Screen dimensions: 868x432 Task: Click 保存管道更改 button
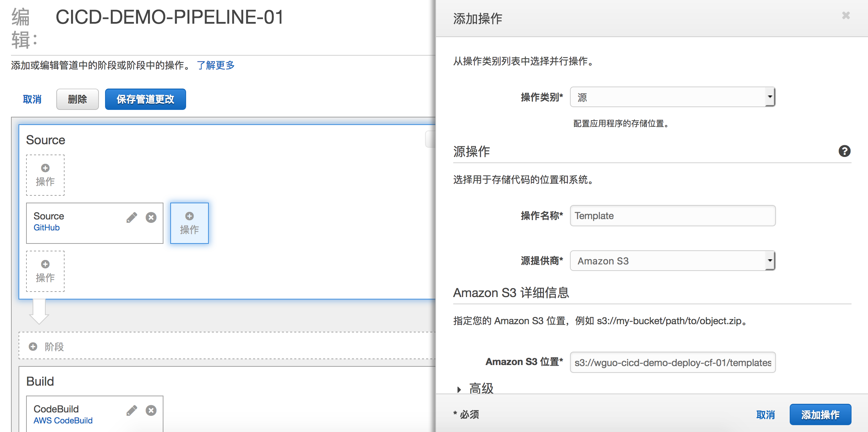(x=145, y=99)
